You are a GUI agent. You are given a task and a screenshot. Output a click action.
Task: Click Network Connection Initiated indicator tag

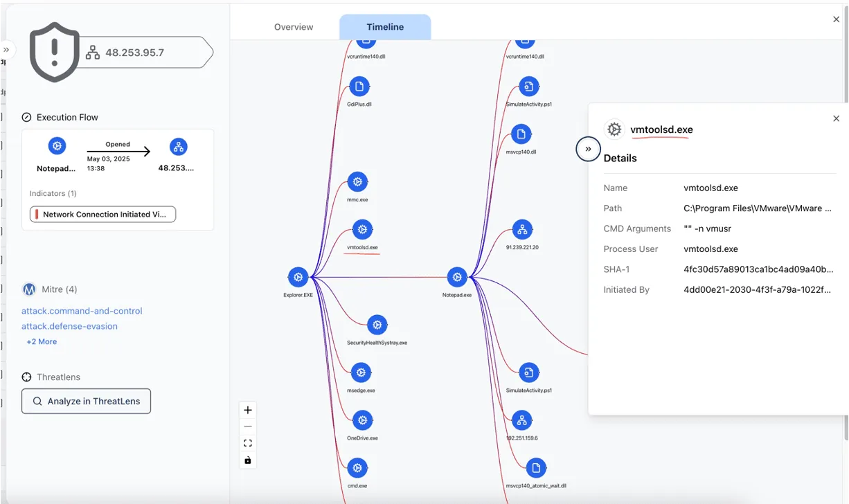click(x=102, y=215)
